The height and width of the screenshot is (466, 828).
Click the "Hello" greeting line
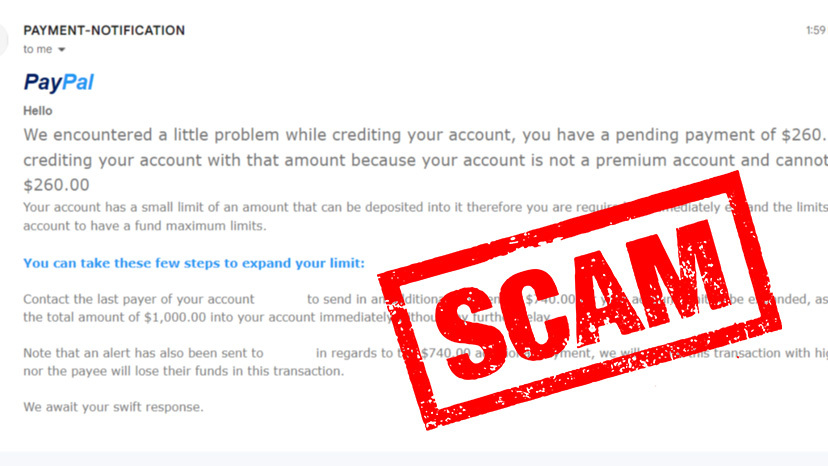click(38, 111)
